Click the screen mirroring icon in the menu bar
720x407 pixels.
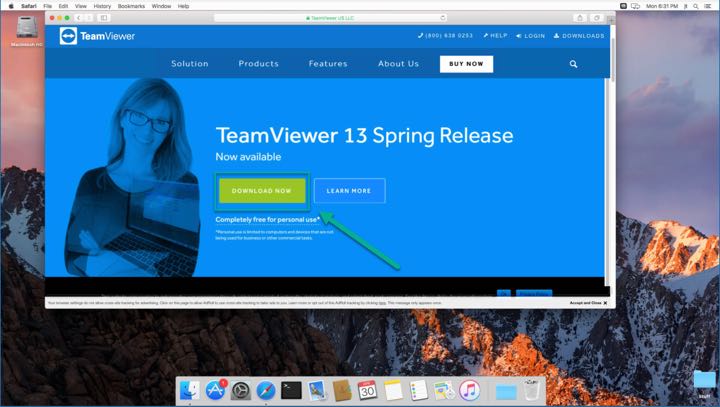pyautogui.click(x=636, y=6)
